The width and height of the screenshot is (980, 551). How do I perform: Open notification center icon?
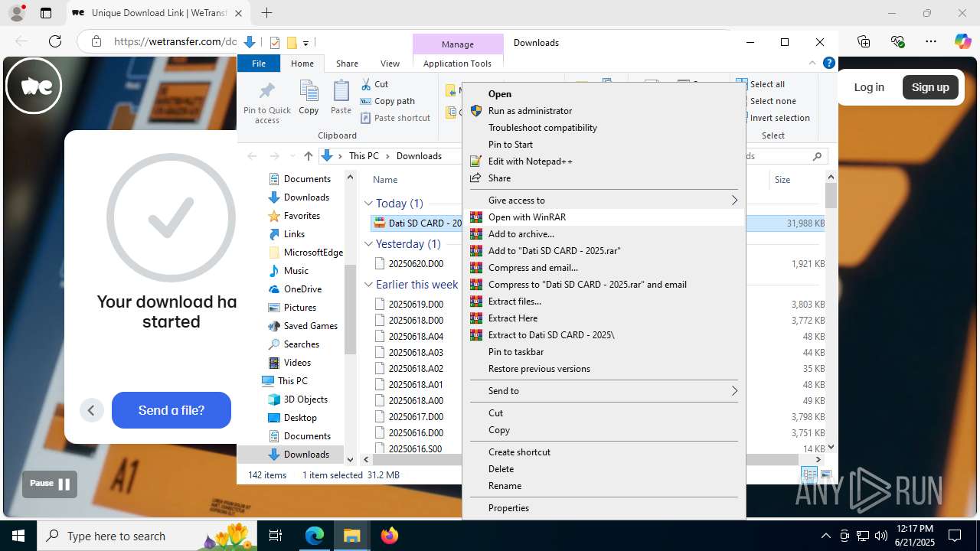pyautogui.click(x=955, y=536)
